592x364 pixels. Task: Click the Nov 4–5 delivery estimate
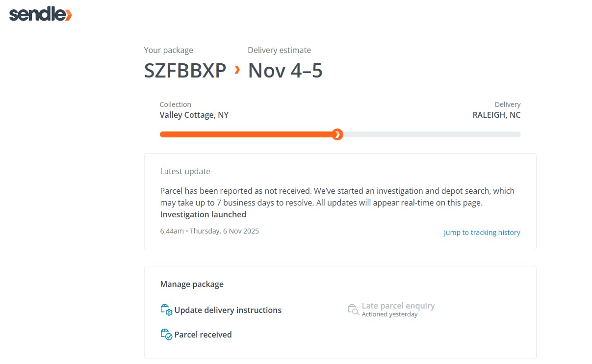285,71
